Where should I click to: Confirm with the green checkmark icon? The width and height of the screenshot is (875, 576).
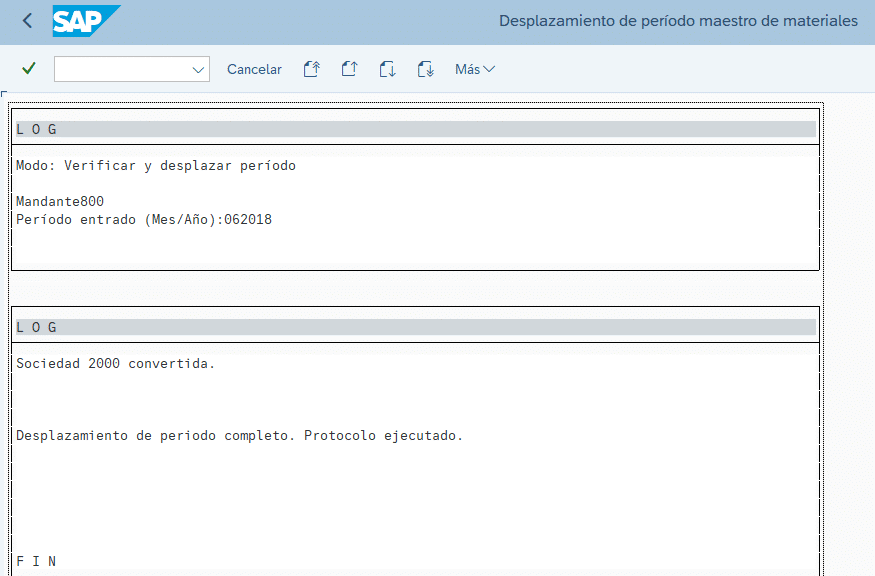click(29, 69)
